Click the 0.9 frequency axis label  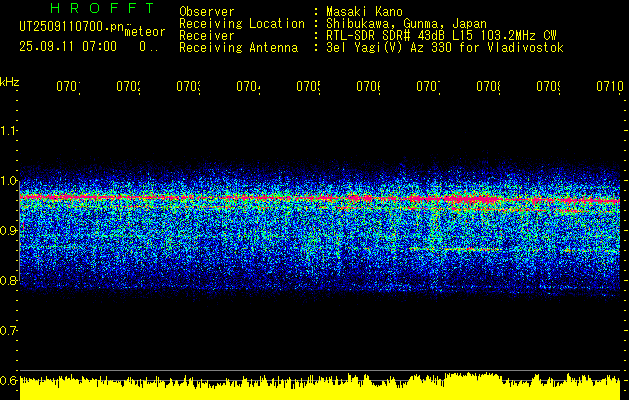(8, 230)
